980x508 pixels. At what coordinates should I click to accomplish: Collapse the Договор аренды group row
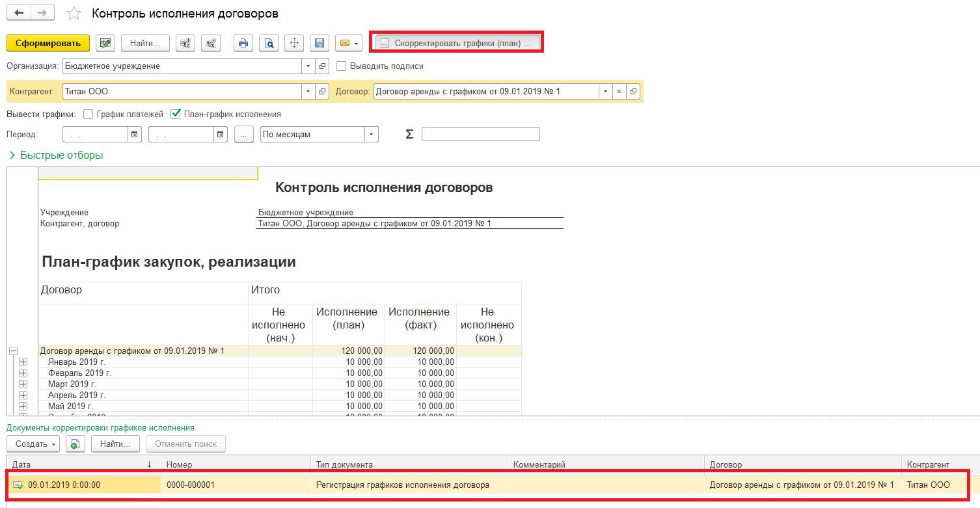(x=13, y=351)
